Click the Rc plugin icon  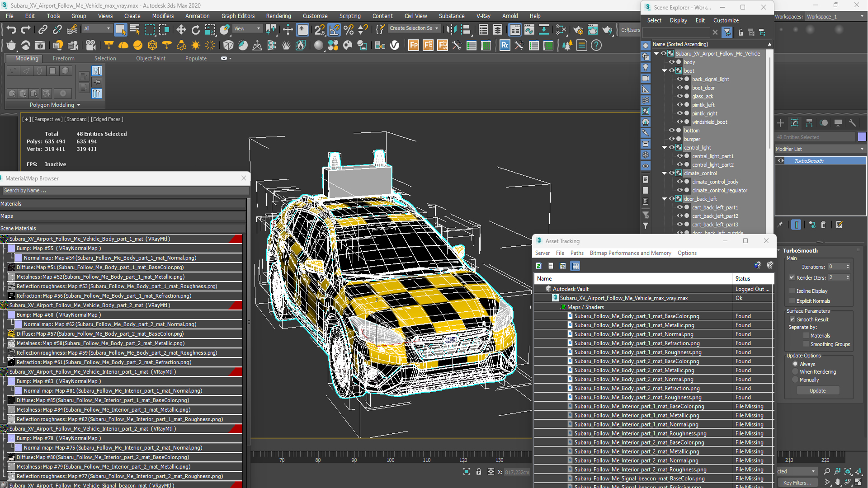[505, 45]
